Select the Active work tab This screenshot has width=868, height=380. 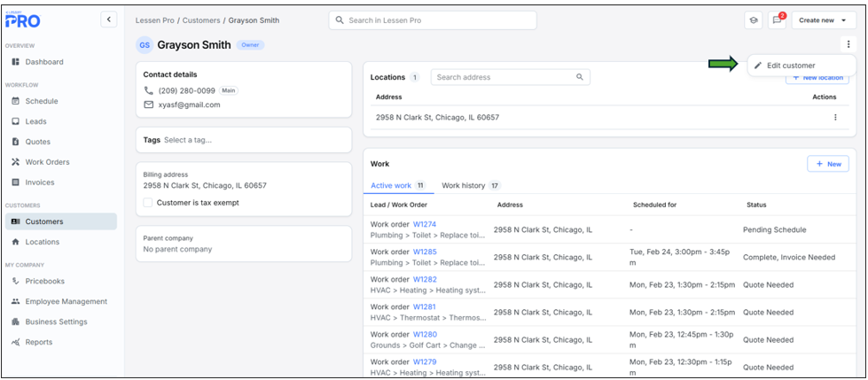pos(390,185)
